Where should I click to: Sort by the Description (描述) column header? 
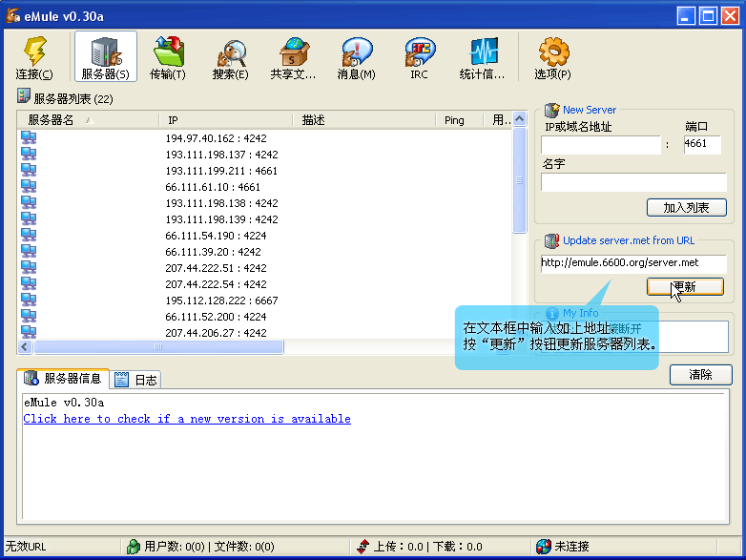tap(364, 120)
